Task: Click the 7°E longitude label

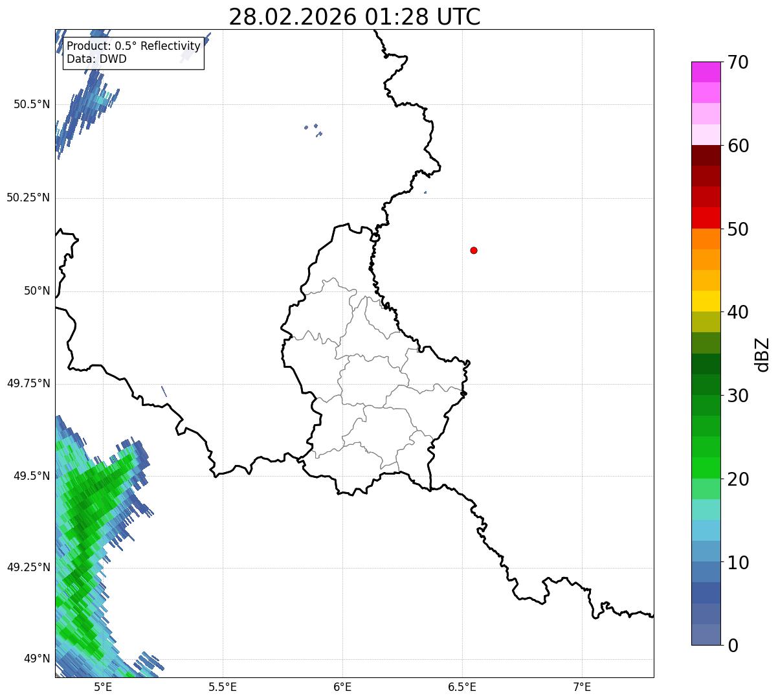Action: point(582,686)
